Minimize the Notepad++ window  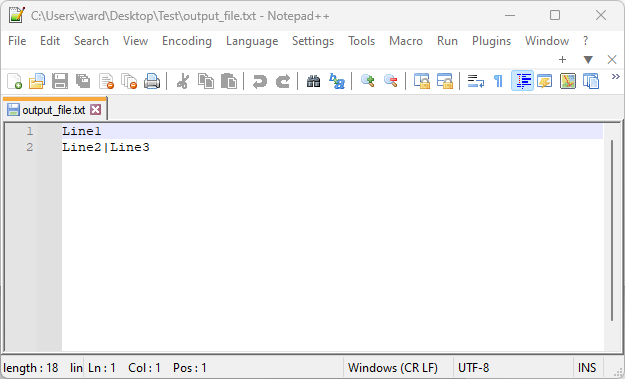[x=510, y=16]
